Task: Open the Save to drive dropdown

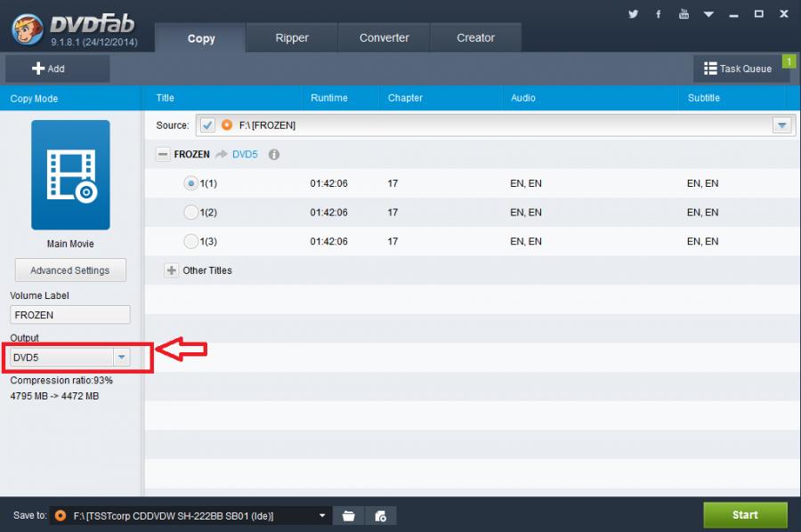Action: (x=322, y=516)
